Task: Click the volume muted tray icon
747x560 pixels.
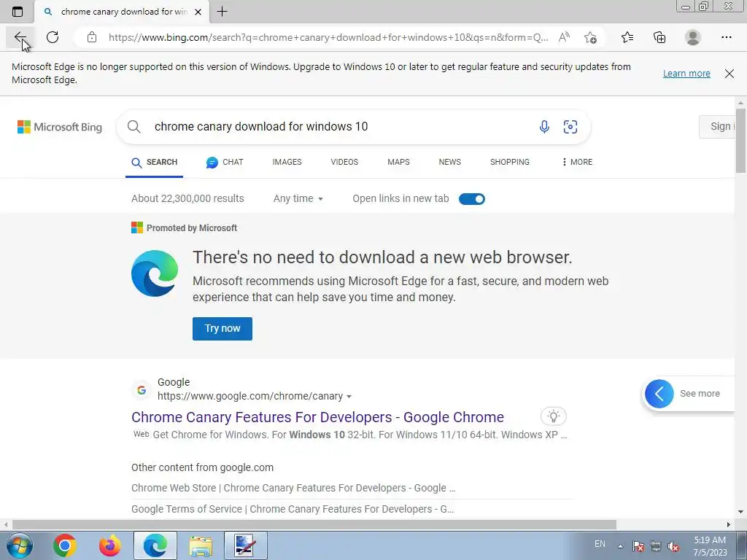Action: tap(673, 545)
